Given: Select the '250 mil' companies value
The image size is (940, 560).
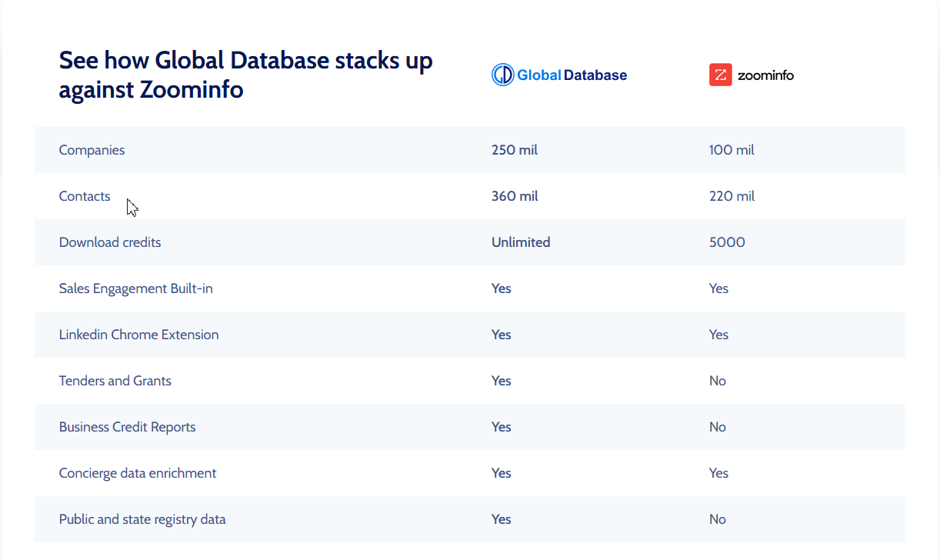Looking at the screenshot, I should 515,150.
